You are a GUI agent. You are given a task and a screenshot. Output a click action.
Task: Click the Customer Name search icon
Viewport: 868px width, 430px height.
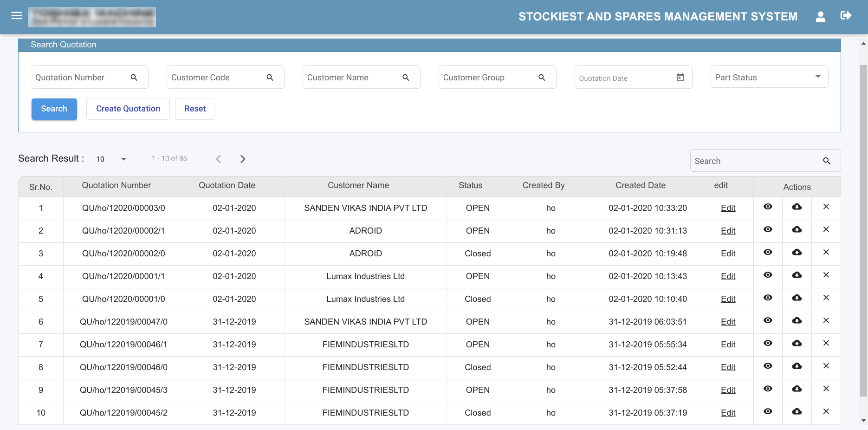(x=406, y=78)
